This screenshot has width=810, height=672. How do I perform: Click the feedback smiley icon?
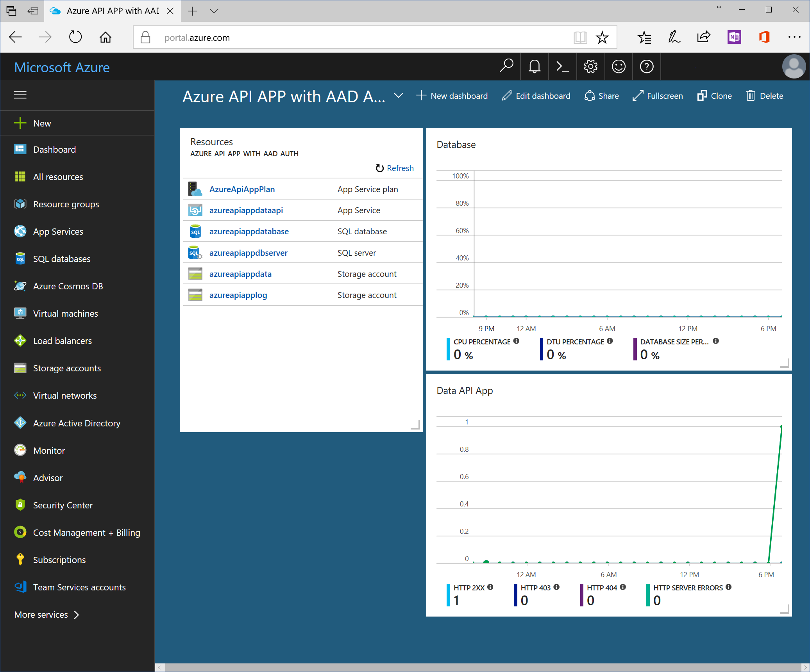pyautogui.click(x=619, y=67)
